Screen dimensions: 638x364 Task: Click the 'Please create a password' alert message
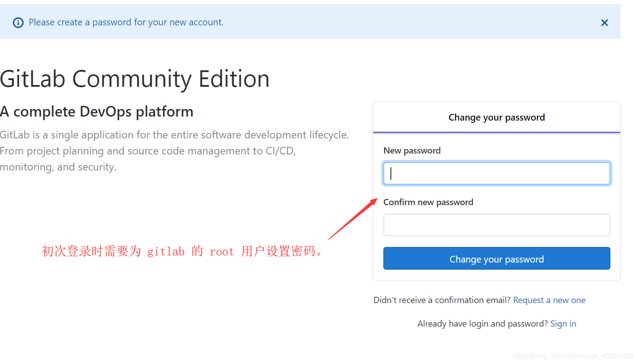126,22
